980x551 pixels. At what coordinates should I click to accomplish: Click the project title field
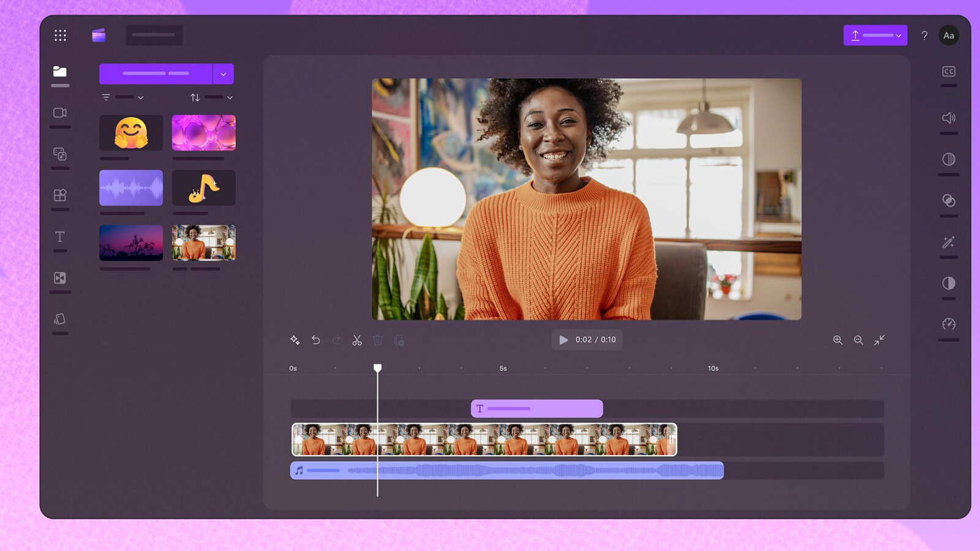pos(154,35)
